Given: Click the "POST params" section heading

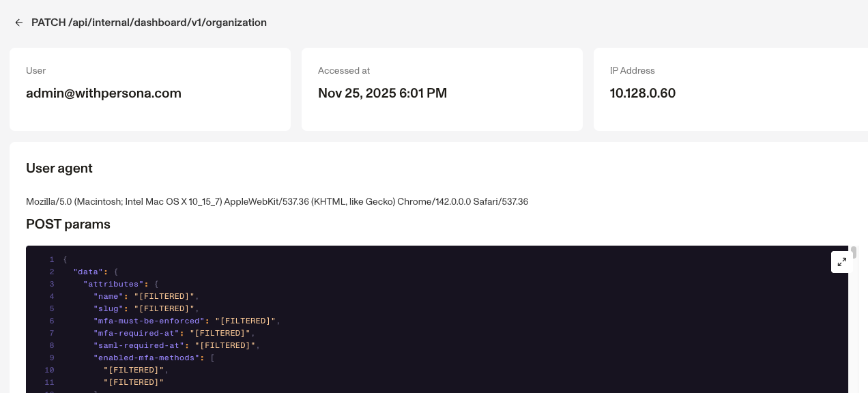Looking at the screenshot, I should pyautogui.click(x=68, y=224).
